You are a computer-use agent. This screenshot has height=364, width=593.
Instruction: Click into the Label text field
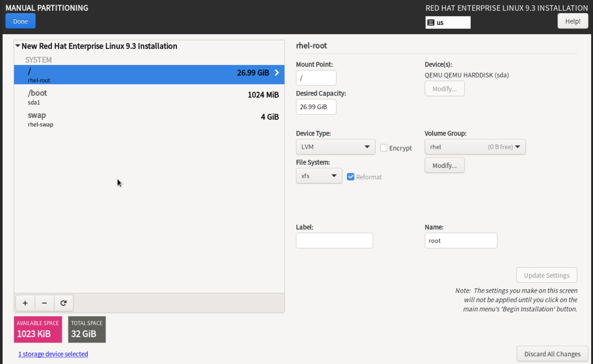(x=334, y=241)
